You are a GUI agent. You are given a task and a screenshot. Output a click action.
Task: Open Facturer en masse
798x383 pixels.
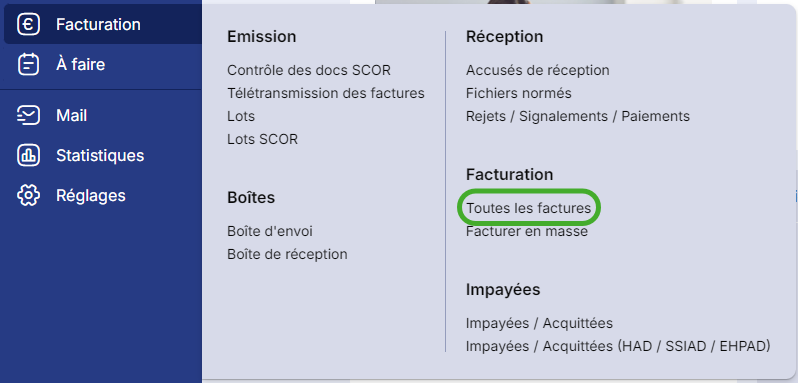[x=527, y=231]
